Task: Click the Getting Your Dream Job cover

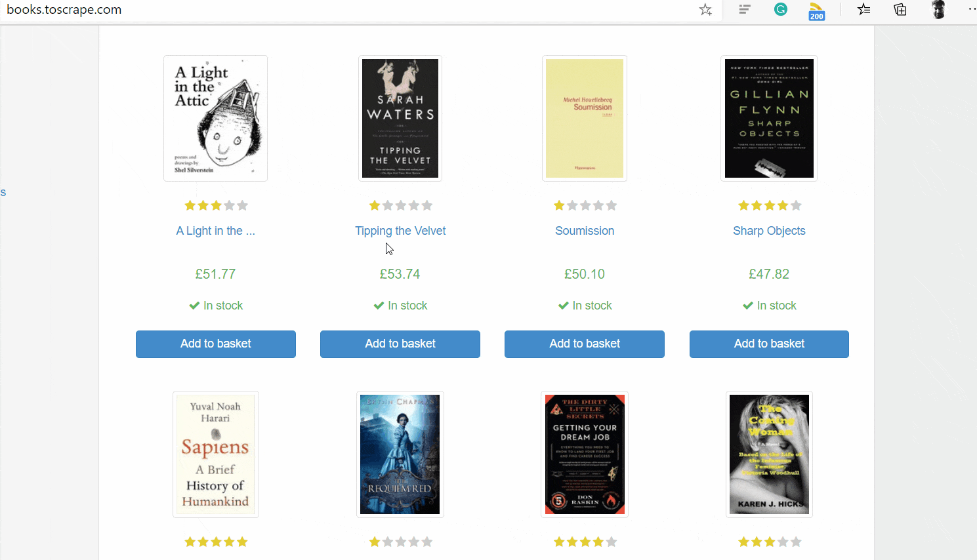Action: point(585,454)
